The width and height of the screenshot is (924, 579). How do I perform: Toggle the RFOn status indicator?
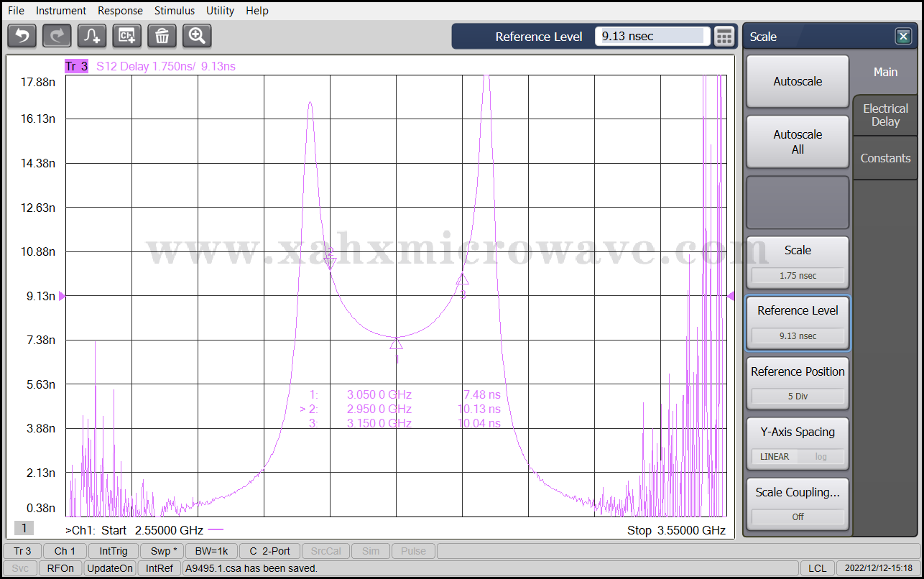point(60,568)
